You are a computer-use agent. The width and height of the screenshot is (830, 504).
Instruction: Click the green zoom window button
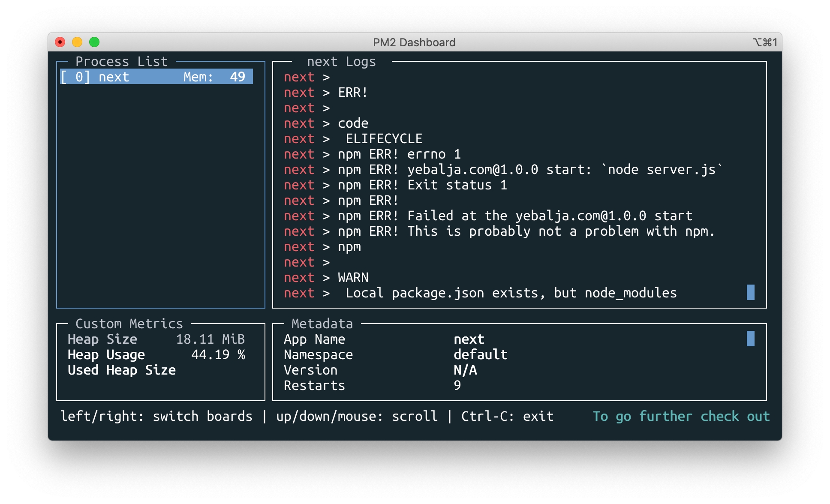(x=94, y=42)
